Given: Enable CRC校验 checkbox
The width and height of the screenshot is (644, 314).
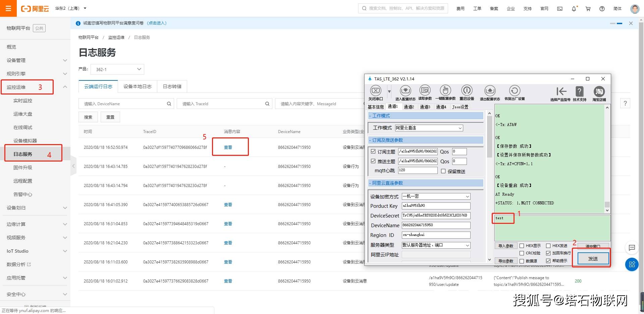Looking at the screenshot, I should (522, 253).
